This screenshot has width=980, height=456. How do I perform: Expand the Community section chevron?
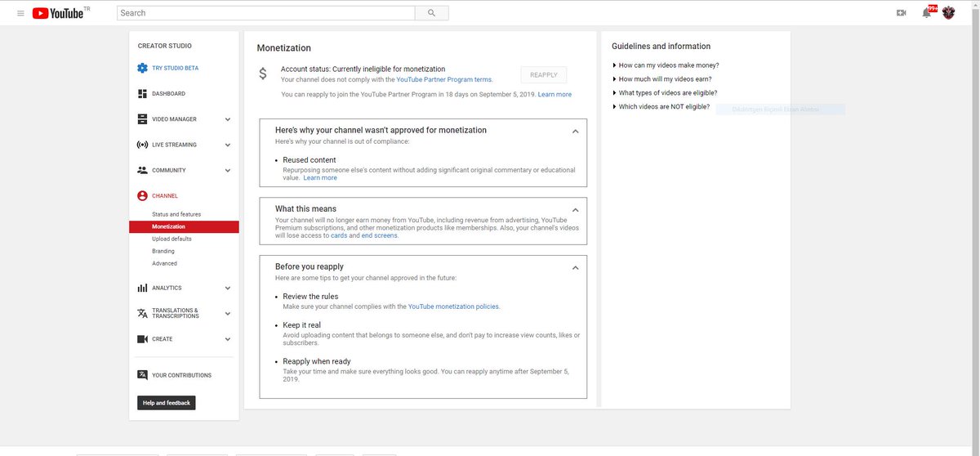228,170
